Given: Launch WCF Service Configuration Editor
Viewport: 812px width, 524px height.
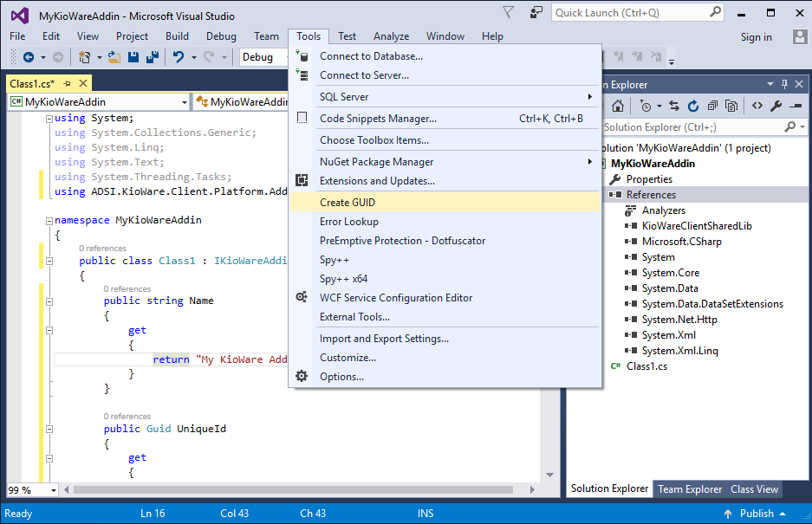Looking at the screenshot, I should [445, 298].
